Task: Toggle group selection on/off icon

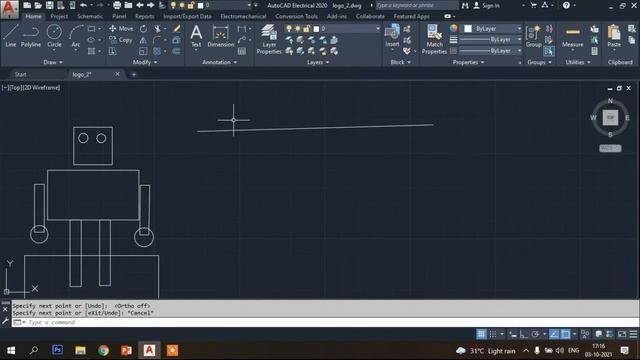Action: (x=549, y=51)
